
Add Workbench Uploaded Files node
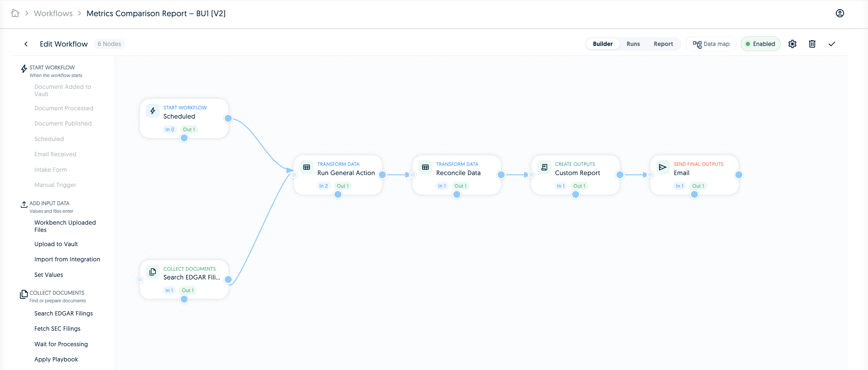pos(65,226)
